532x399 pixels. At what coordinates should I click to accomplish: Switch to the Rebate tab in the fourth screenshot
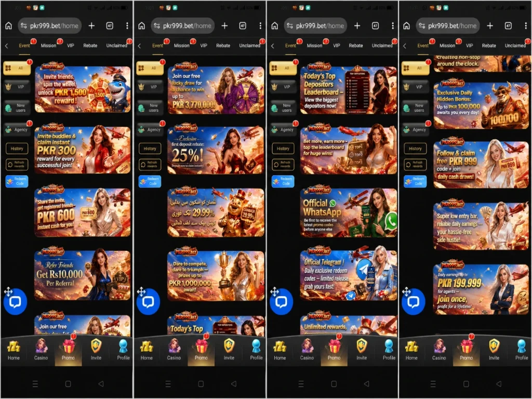489,46
